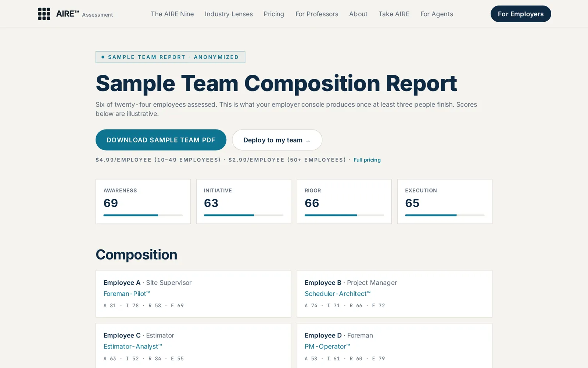The width and height of the screenshot is (588, 368).
Task: Click the AIRE Assessment brand text
Action: tap(85, 14)
